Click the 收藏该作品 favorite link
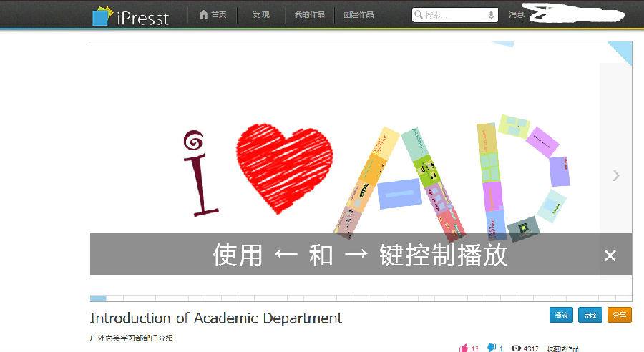 (x=564, y=348)
